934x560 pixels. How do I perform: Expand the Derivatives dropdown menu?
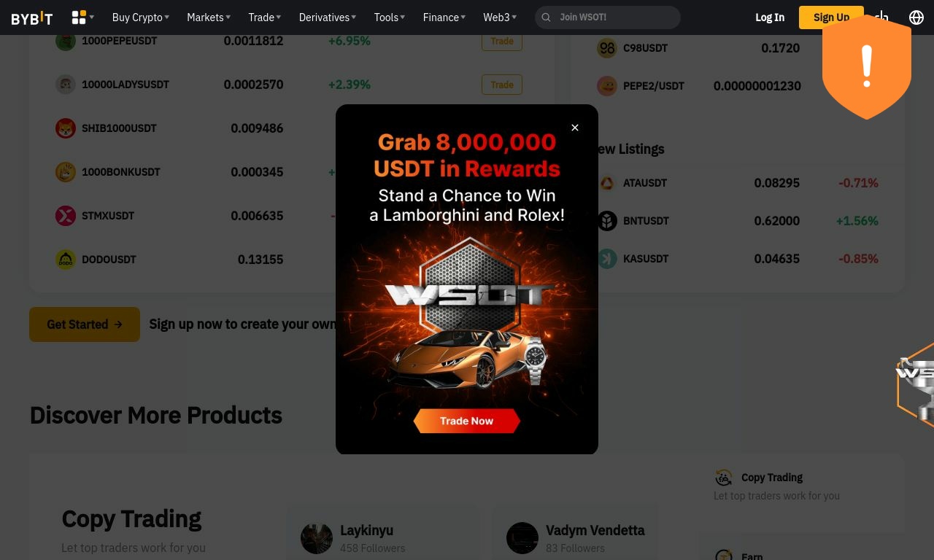click(328, 17)
